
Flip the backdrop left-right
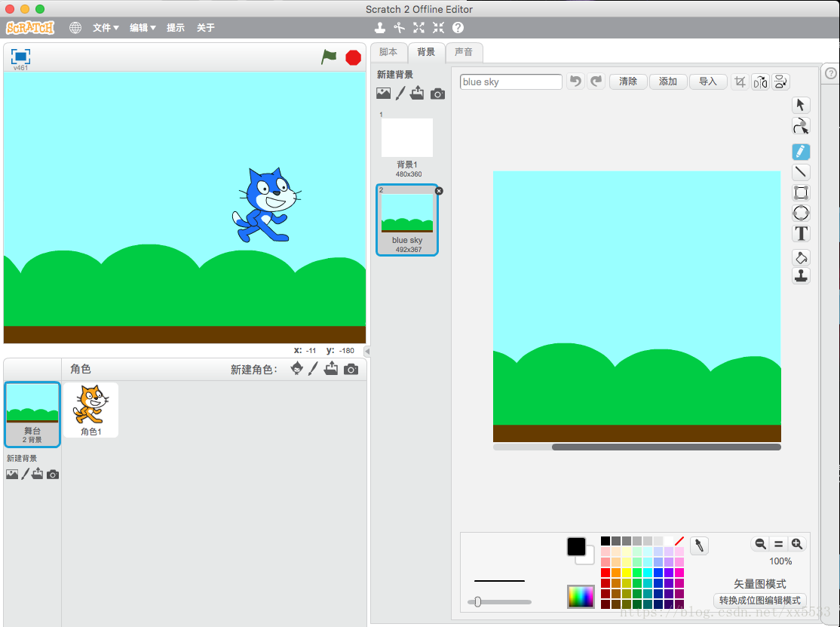coord(760,81)
